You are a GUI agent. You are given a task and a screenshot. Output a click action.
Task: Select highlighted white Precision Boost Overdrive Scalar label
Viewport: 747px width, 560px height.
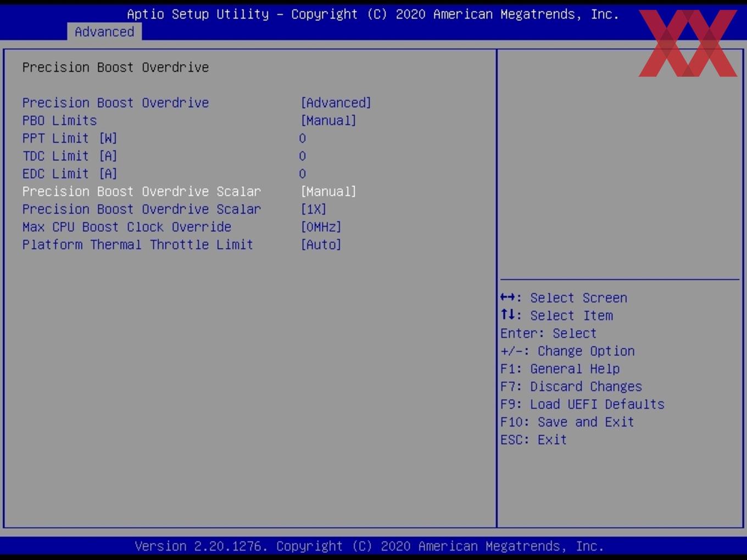point(142,191)
